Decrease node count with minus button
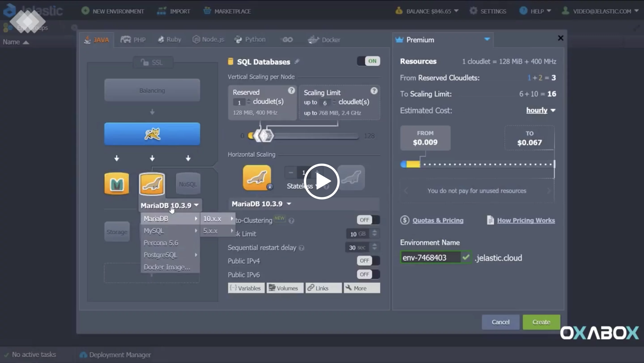 coord(290,173)
